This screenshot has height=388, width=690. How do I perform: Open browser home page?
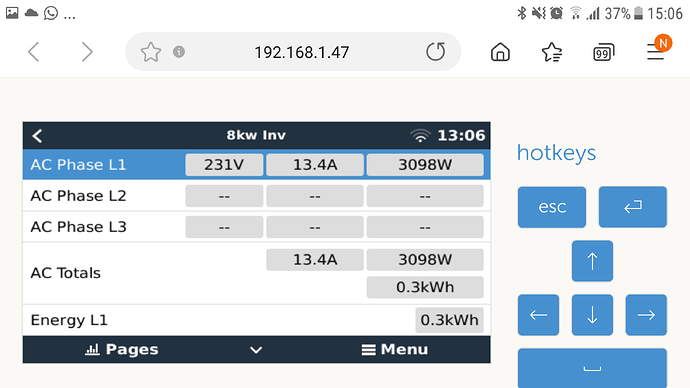click(500, 52)
